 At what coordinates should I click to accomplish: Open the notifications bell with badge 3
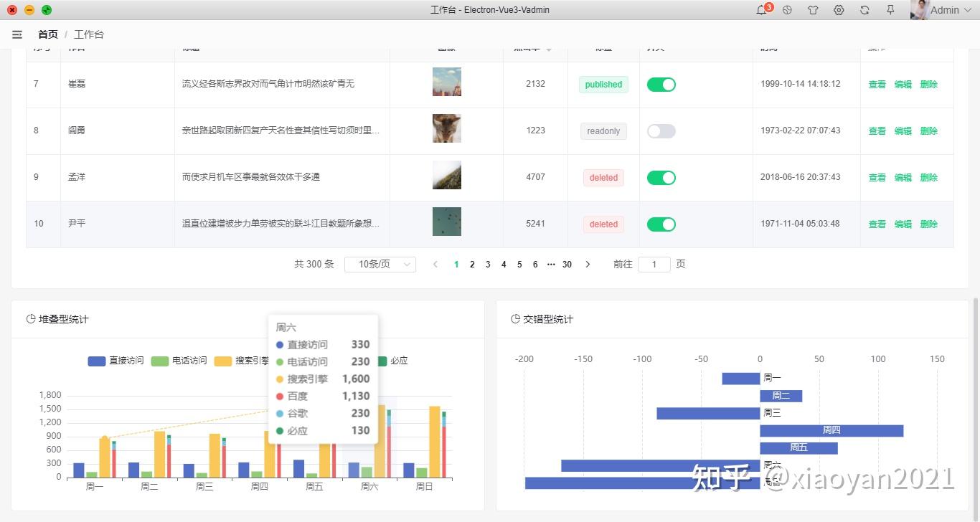761,10
